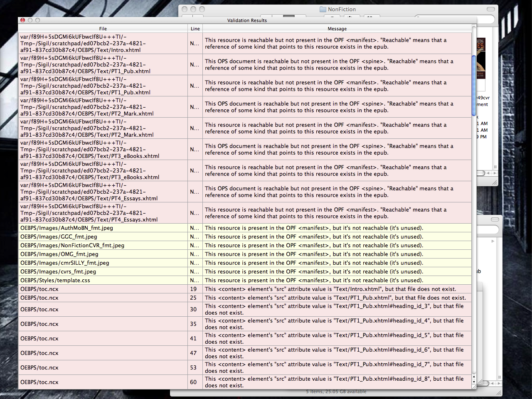This screenshot has width=532, height=399.
Task: Click line number 60 in the toc.ncx row
Action: coord(193,382)
